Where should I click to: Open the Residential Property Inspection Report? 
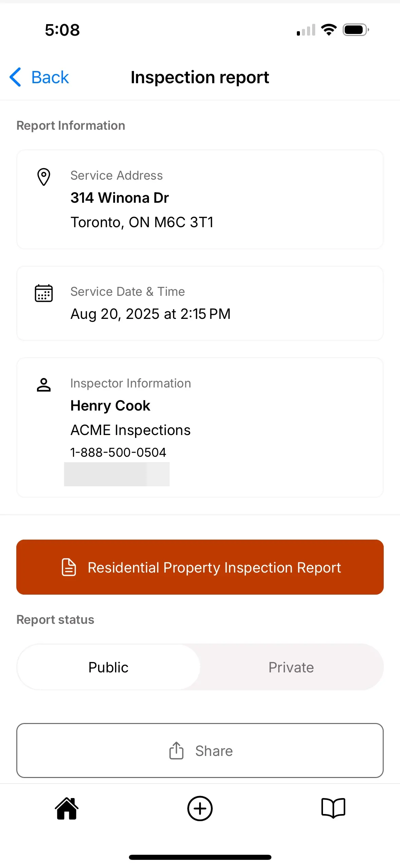(x=200, y=567)
